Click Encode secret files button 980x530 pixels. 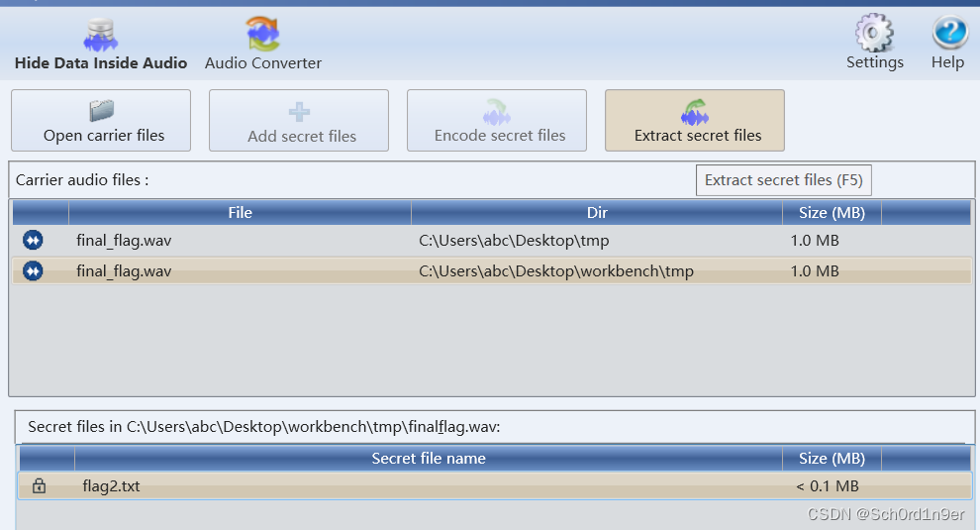(497, 120)
